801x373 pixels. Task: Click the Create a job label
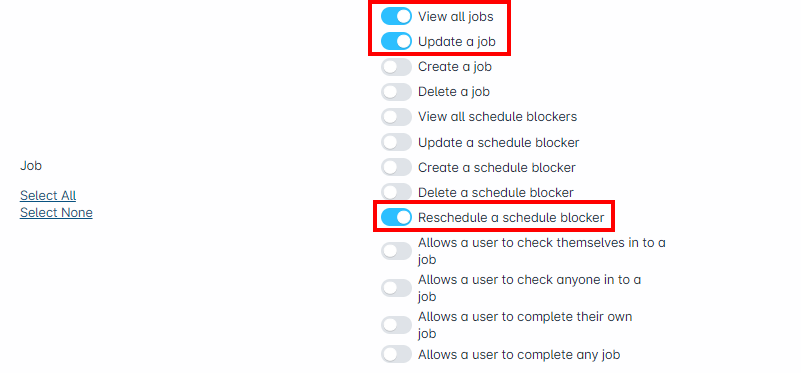455,66
